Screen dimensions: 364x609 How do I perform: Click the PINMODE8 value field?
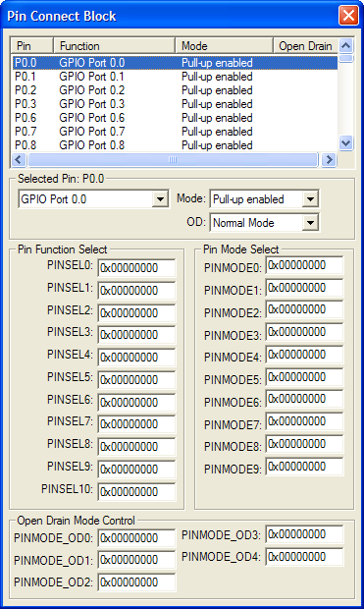304,444
